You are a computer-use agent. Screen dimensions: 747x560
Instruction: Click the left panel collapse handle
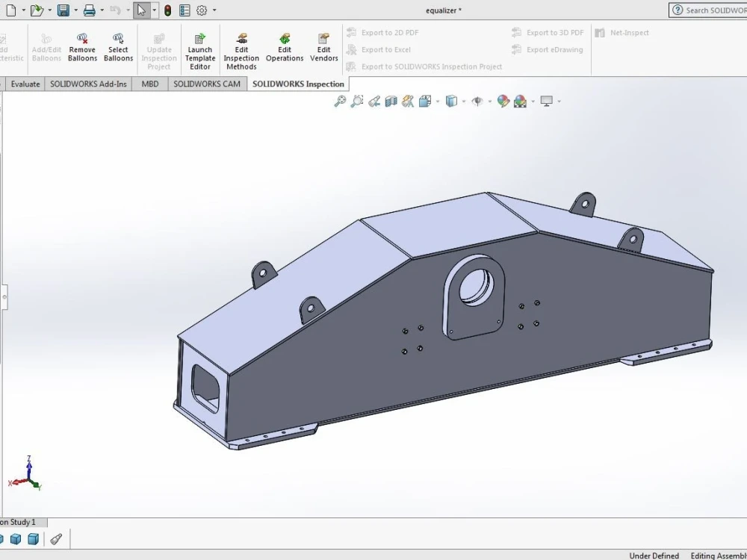click(4, 297)
